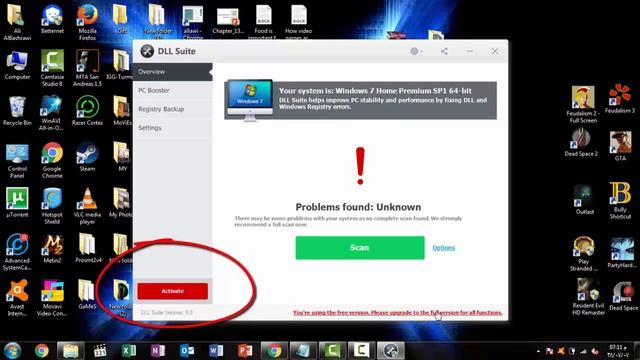The image size is (640, 360).
Task: Select Chapter_13 document on desktop
Action: [228, 20]
